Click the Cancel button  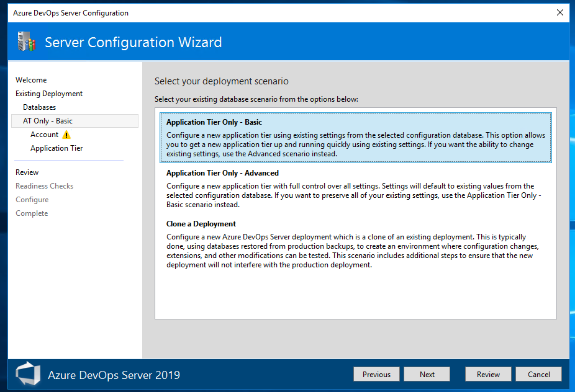tap(538, 374)
